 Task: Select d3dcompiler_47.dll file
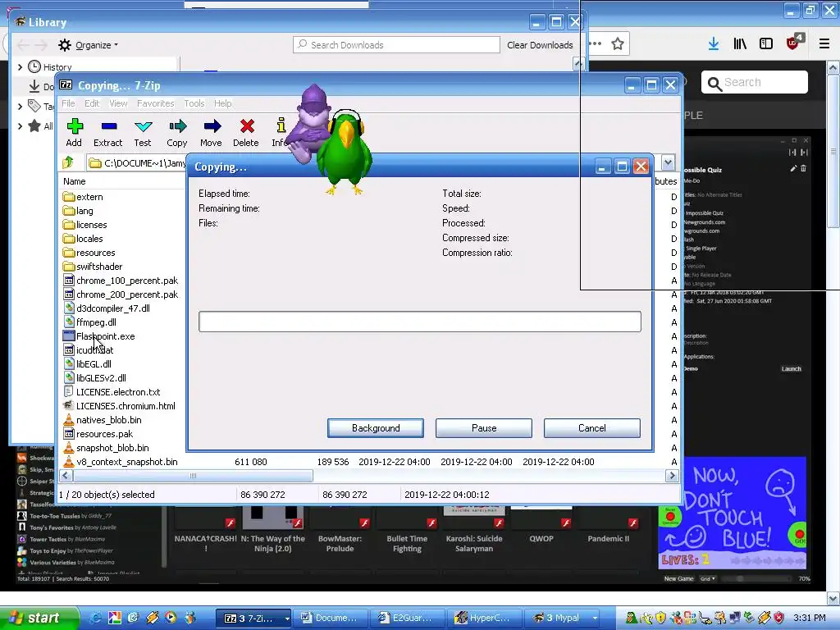(107, 308)
